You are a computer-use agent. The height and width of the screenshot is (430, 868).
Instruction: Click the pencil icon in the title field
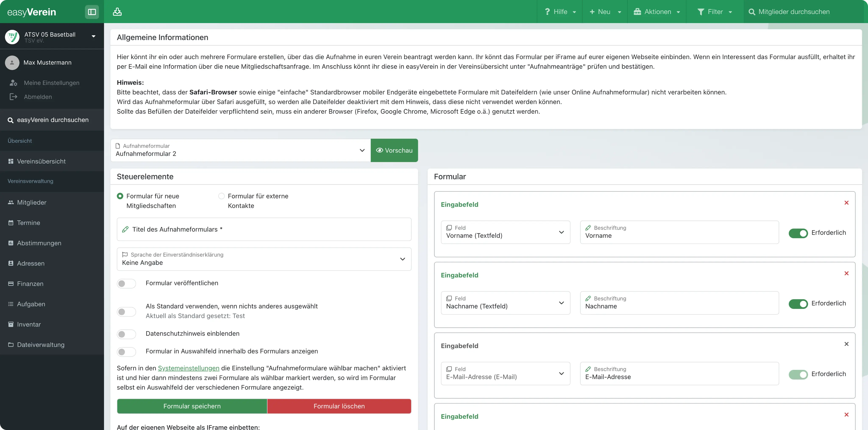pos(125,229)
